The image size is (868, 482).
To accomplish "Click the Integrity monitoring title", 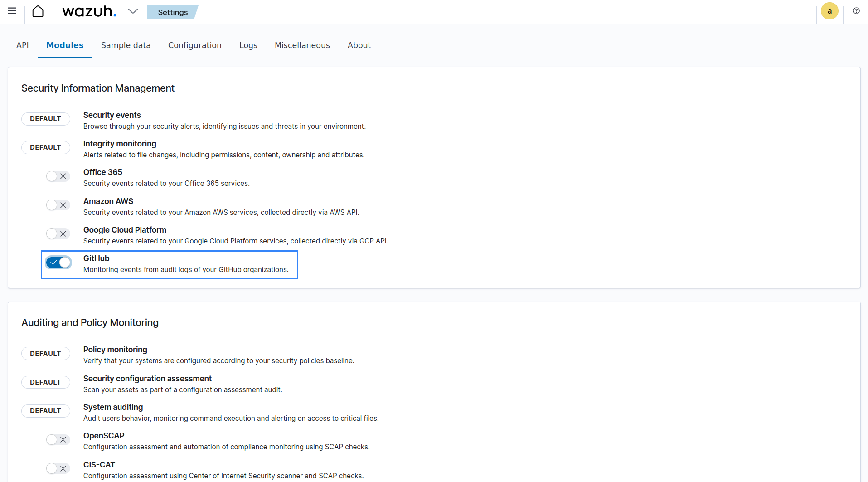I will point(120,144).
